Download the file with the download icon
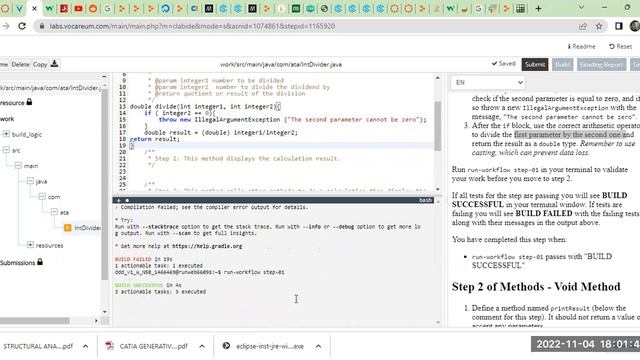The width and height of the screenshot is (640, 360). click(x=54, y=64)
